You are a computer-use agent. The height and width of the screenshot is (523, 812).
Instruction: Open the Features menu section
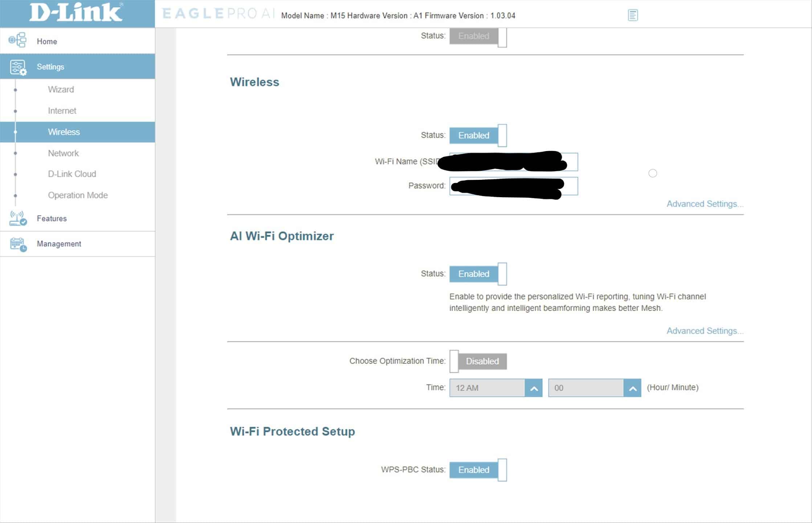click(77, 219)
